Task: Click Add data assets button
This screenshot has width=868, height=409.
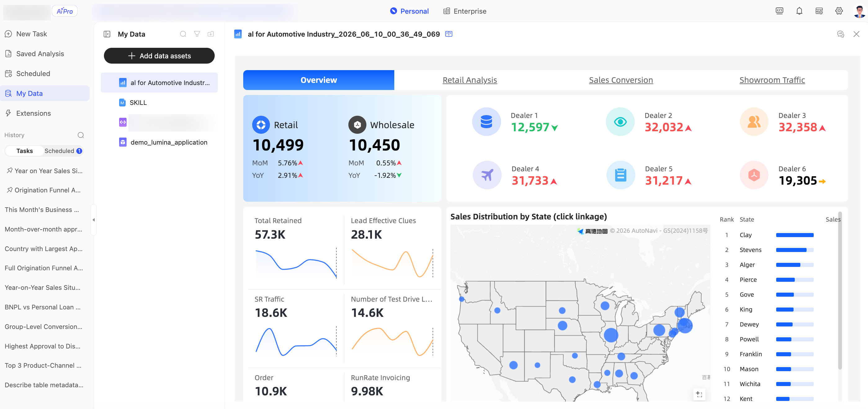Action: (159, 56)
